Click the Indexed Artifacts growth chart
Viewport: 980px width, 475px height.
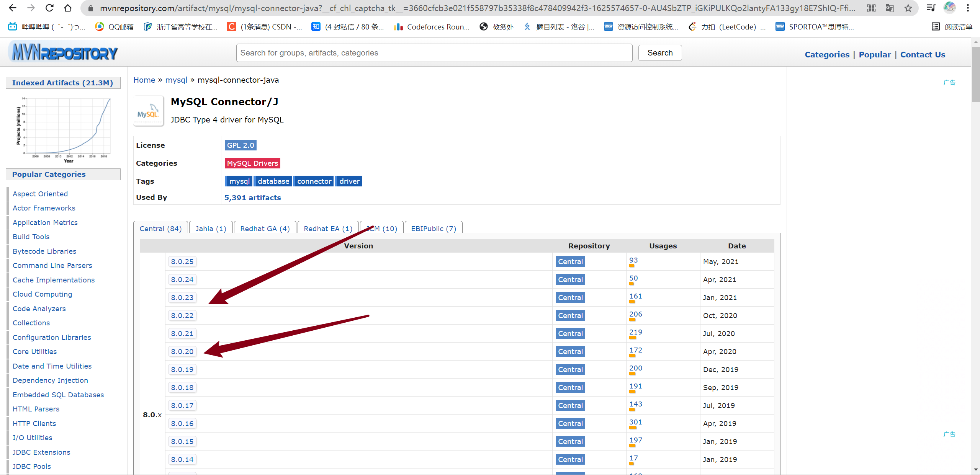tap(64, 129)
